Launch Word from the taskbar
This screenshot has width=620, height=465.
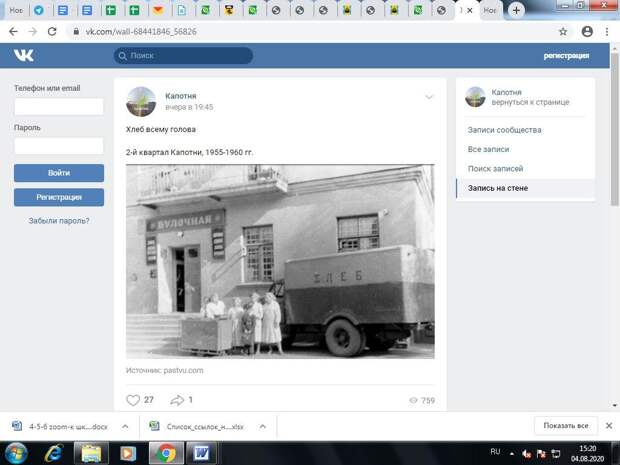202,453
